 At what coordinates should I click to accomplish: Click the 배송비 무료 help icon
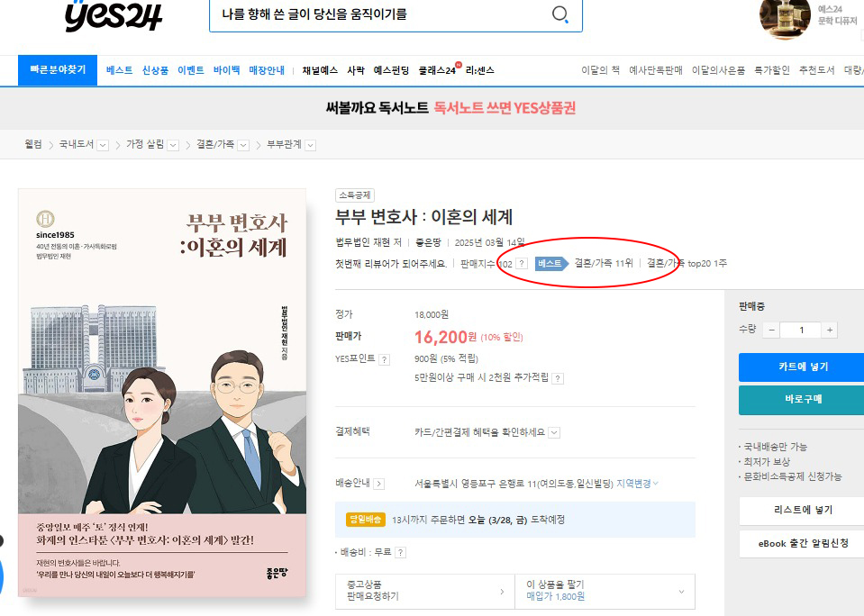pyautogui.click(x=400, y=552)
